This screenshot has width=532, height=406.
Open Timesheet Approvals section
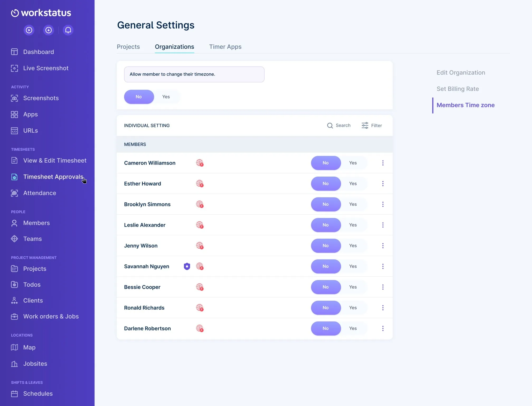(53, 177)
